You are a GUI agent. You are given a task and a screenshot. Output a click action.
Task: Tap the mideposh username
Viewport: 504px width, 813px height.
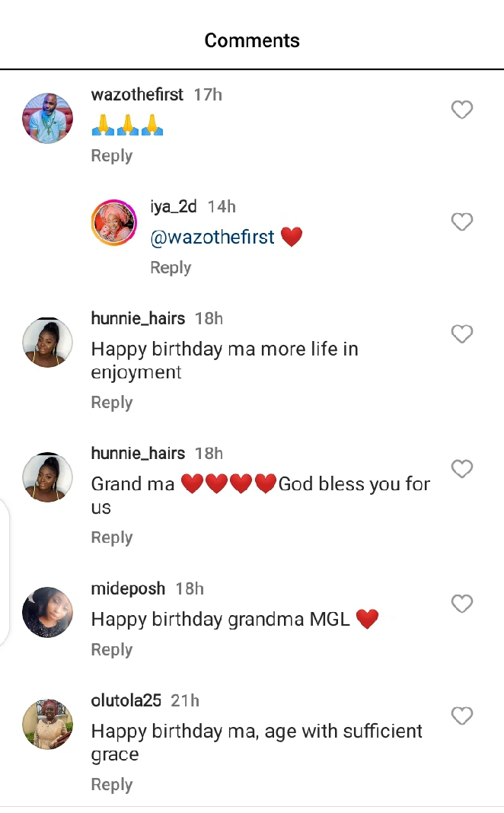(x=128, y=589)
